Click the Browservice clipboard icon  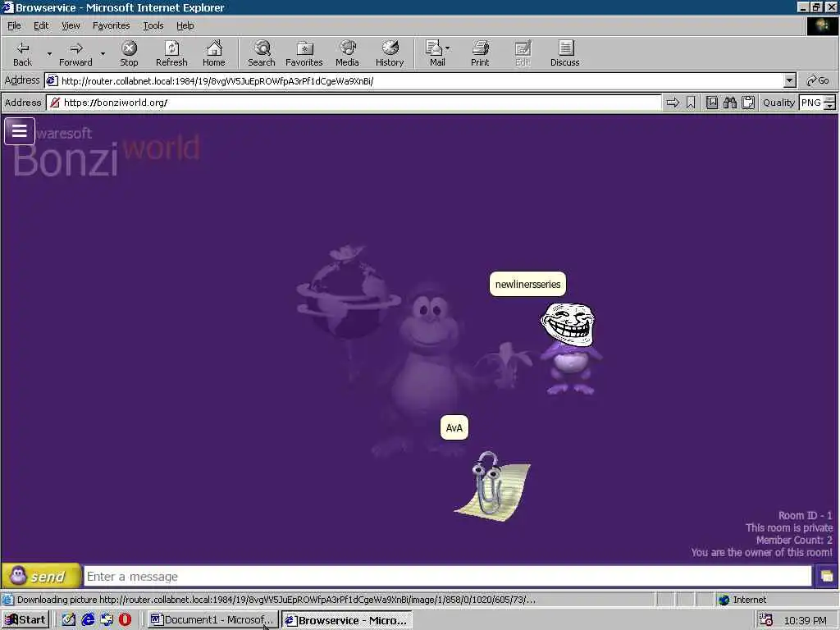[748, 103]
